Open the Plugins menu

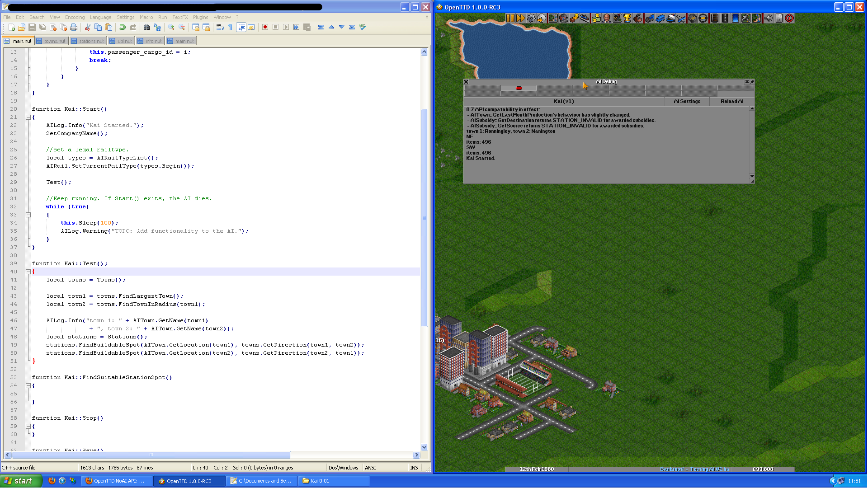coord(200,17)
